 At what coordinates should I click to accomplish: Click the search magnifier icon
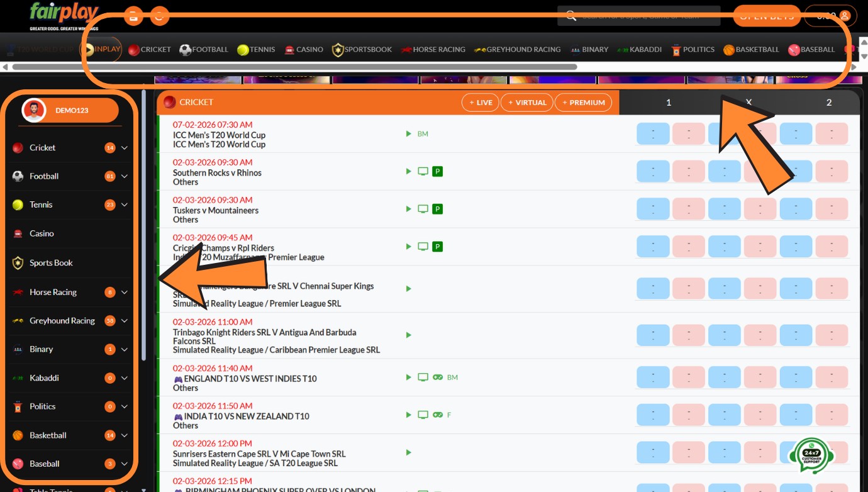click(x=569, y=16)
